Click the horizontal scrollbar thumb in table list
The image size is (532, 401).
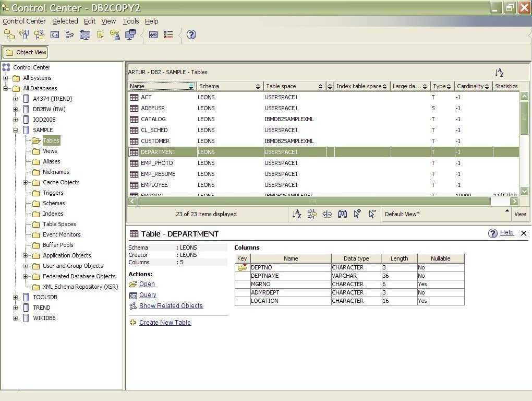[x=314, y=202]
